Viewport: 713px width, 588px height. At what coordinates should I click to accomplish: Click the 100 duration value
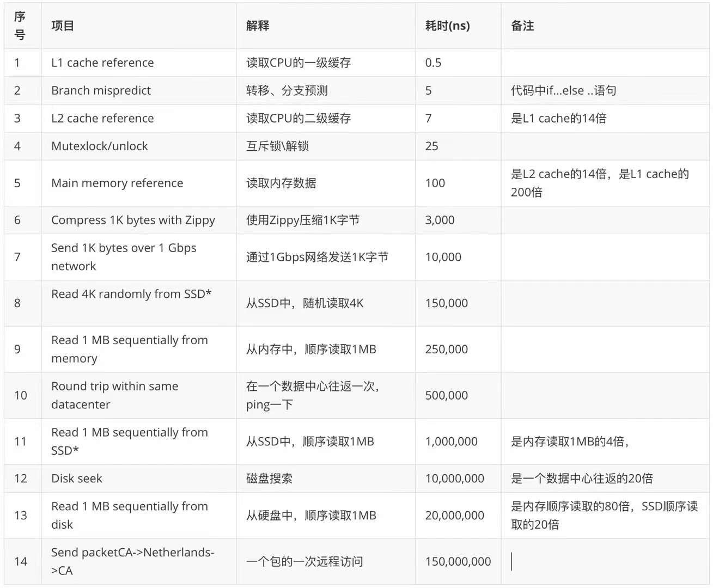click(435, 183)
